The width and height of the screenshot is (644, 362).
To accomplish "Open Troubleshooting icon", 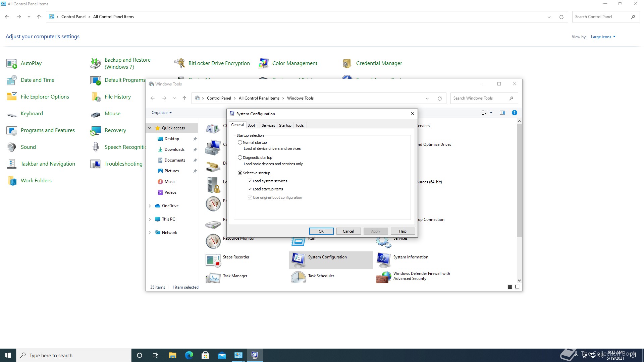I will tap(96, 164).
